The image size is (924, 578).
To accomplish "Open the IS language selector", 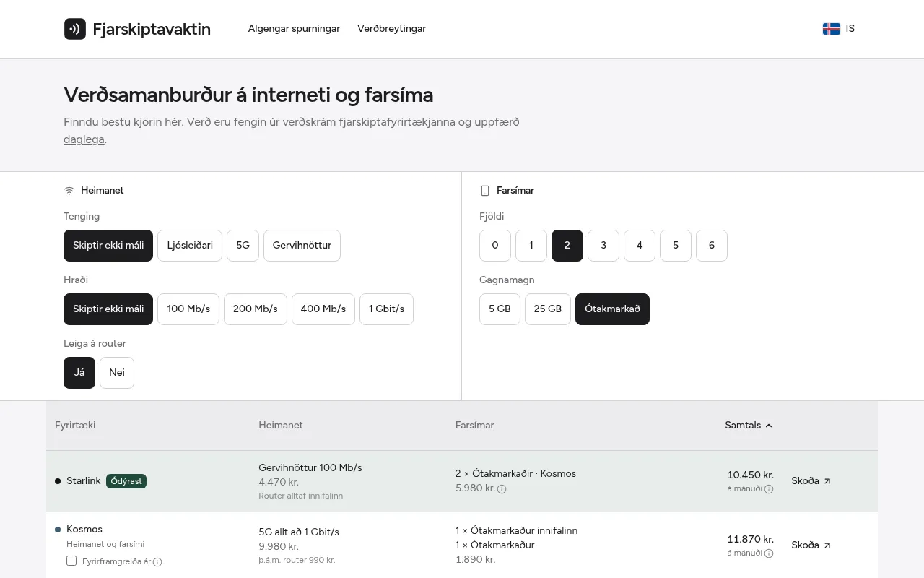I will [x=839, y=29].
